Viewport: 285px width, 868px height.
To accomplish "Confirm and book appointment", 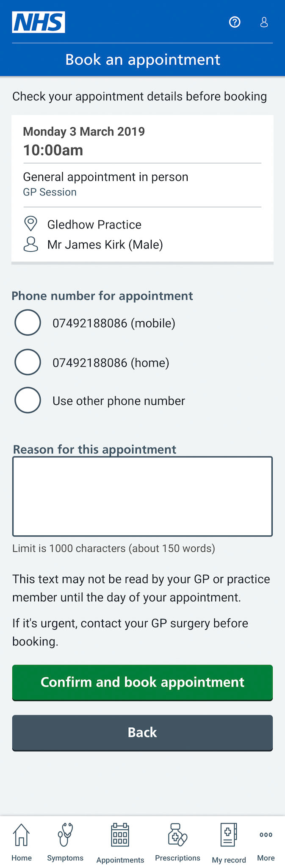I will pos(142,682).
